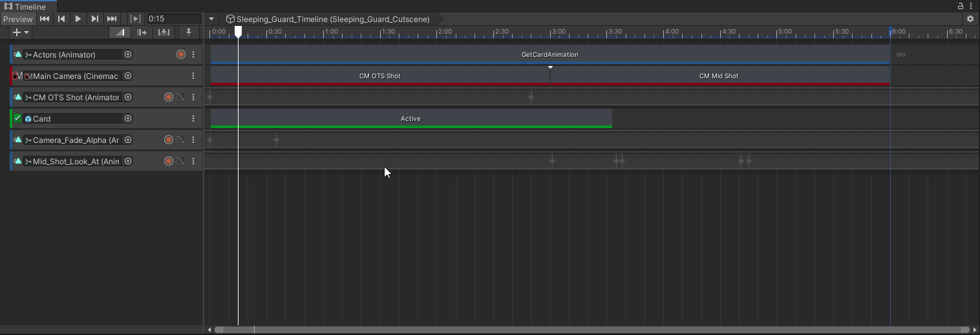This screenshot has height=335, width=980.
Task: Toggle the Preview mode button
Action: pyautogui.click(x=17, y=19)
